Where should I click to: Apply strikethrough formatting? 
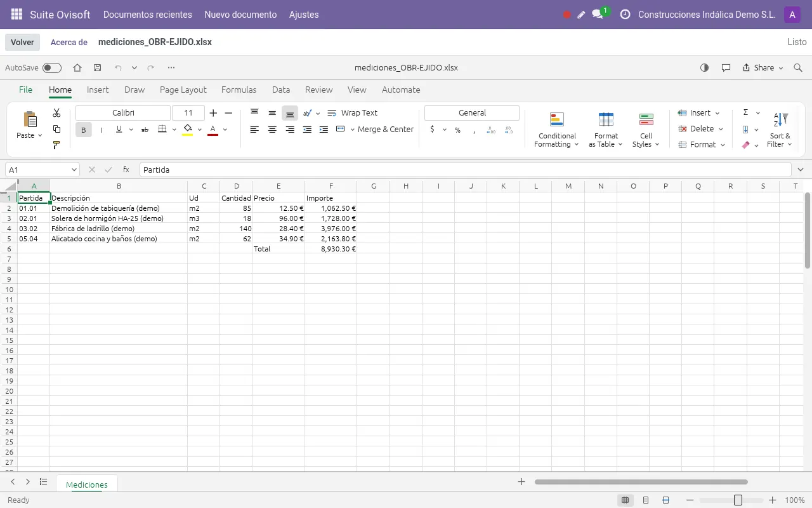(x=145, y=130)
